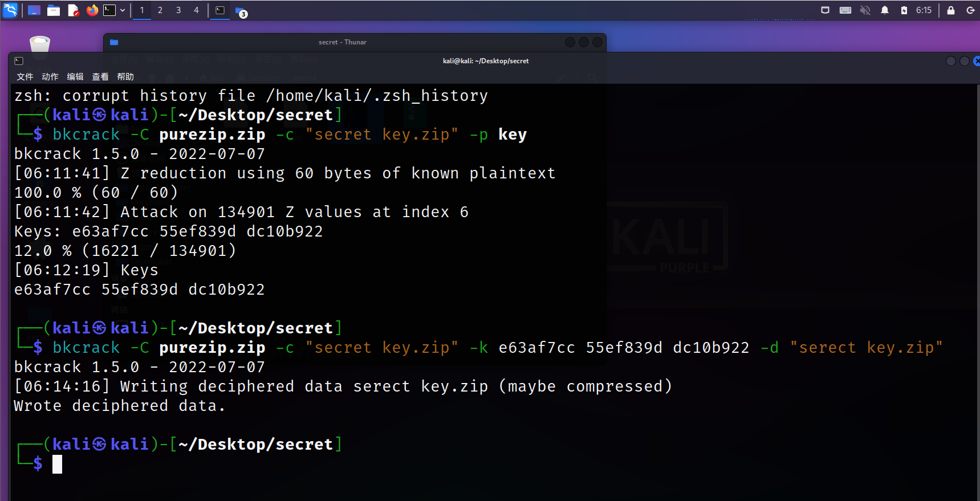Click the terminal window menu icon
980x501 pixels.
click(19, 61)
